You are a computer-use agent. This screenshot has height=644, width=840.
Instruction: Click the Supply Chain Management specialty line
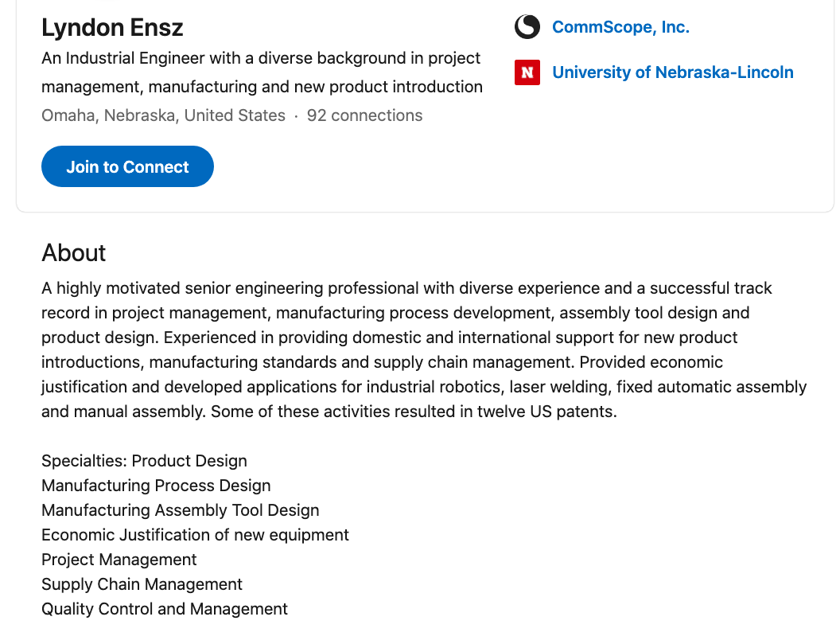pos(142,584)
